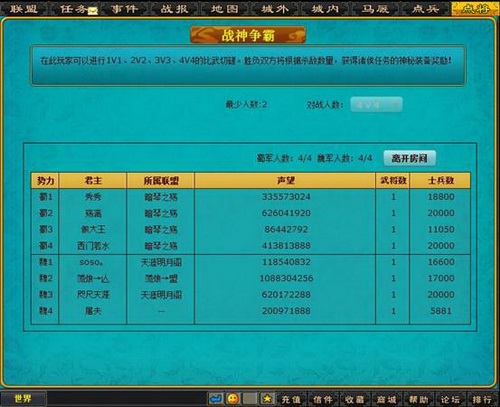The height and width of the screenshot is (407, 500).
Task: Click the blue return arrow chat icon
Action: [x=216, y=399]
